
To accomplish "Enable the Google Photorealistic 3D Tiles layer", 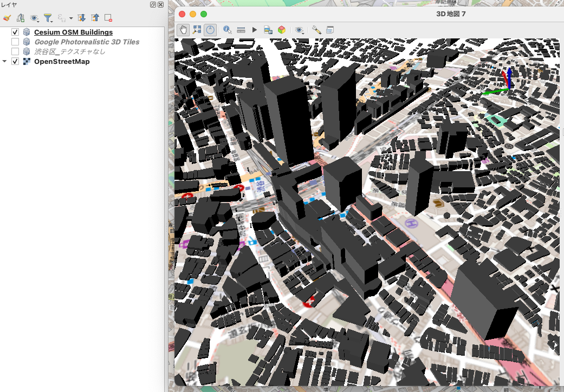I will click(15, 41).
